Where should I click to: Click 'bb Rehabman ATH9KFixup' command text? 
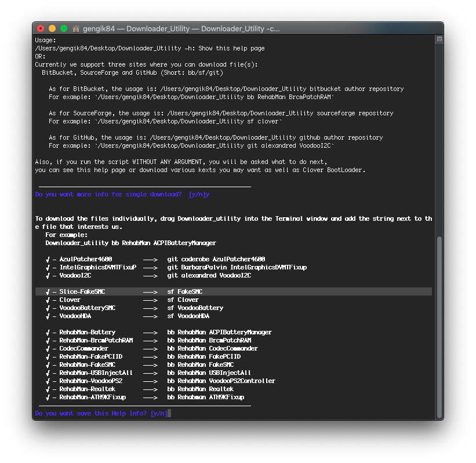(x=206, y=397)
